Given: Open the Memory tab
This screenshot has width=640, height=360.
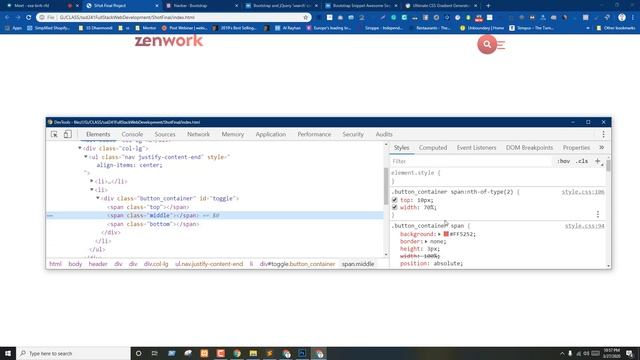Looking at the screenshot, I should [x=233, y=134].
